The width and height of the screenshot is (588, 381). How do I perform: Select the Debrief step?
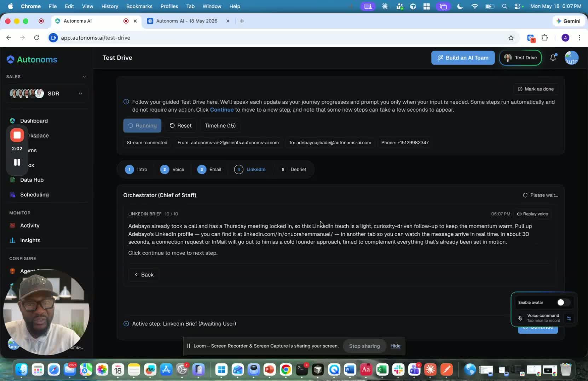click(x=293, y=170)
